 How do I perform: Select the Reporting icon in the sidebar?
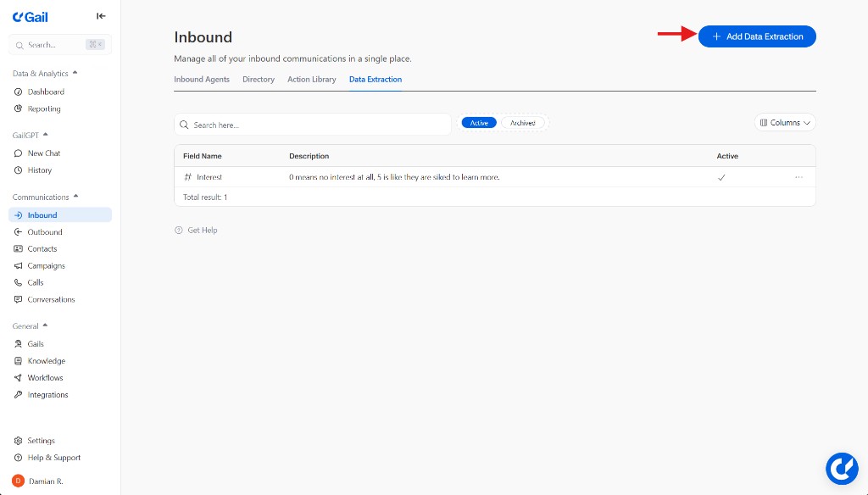[x=20, y=108]
